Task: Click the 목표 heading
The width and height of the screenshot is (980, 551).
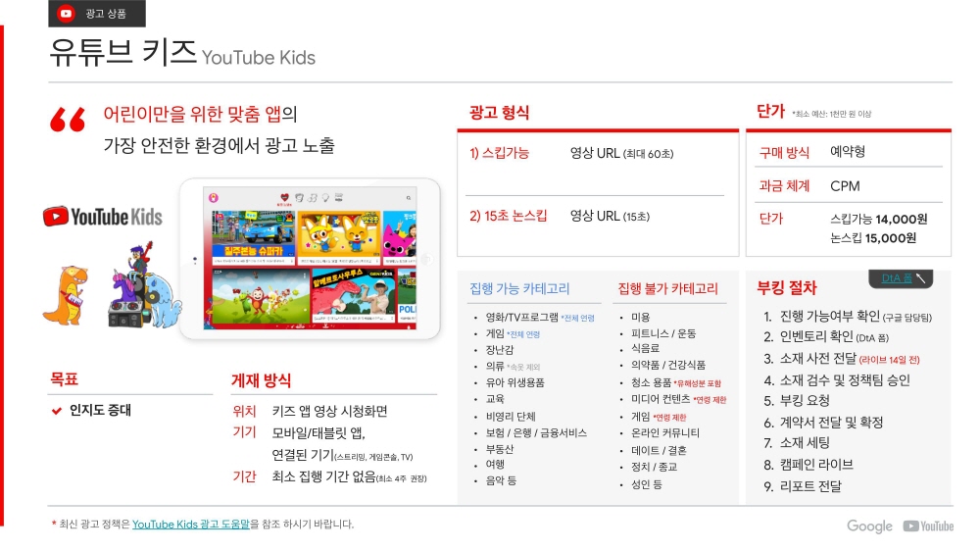Action: click(64, 379)
